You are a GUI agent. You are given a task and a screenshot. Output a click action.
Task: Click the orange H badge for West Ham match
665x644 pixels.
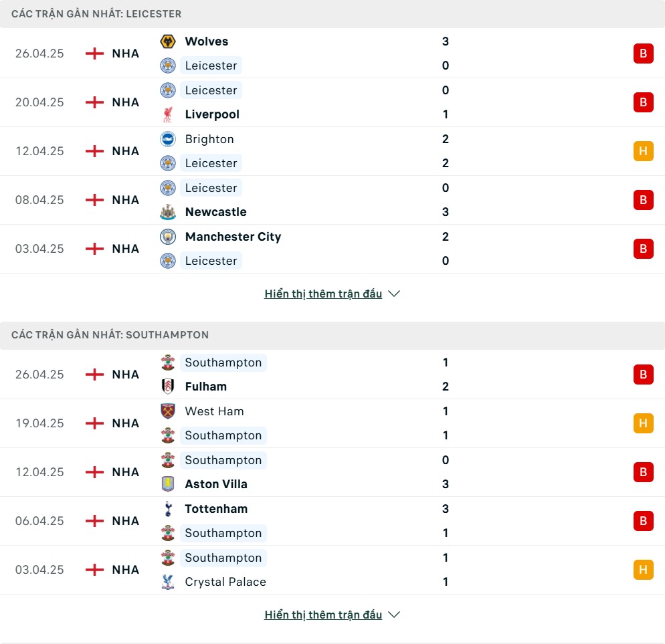pos(643,423)
